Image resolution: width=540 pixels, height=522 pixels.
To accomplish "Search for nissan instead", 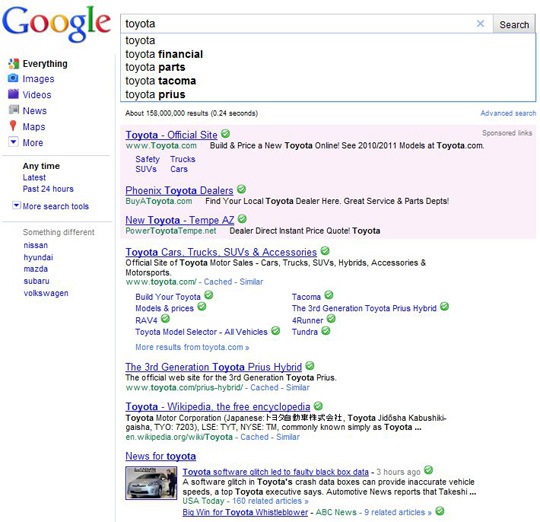I will (x=35, y=245).
